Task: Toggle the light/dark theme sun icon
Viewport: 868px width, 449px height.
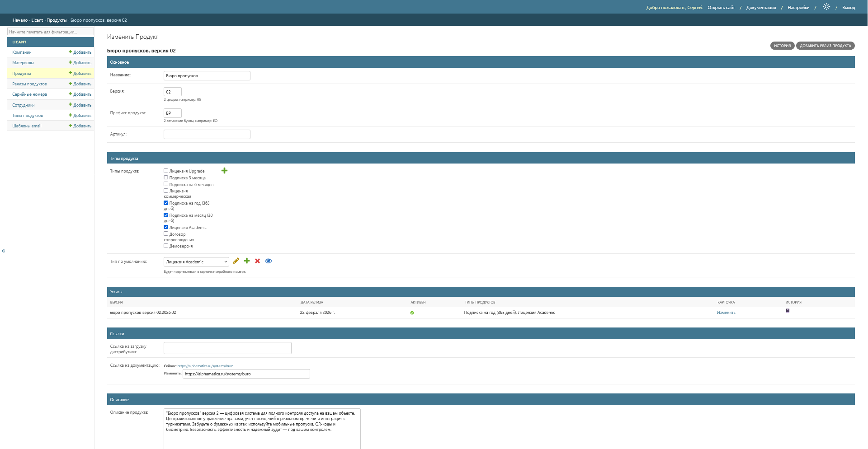Action: [826, 7]
